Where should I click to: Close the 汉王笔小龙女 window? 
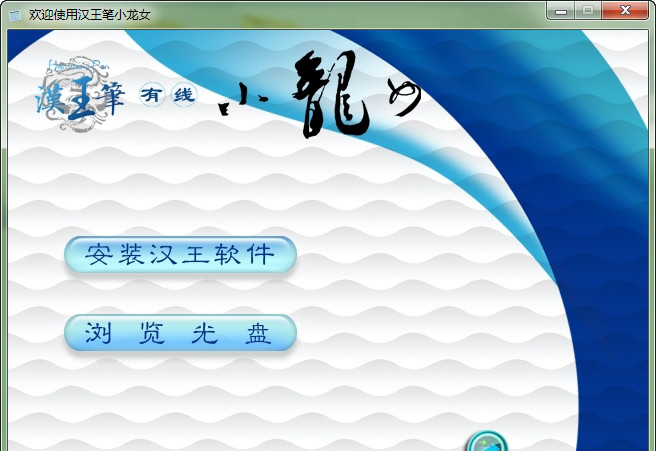pyautogui.click(x=625, y=11)
